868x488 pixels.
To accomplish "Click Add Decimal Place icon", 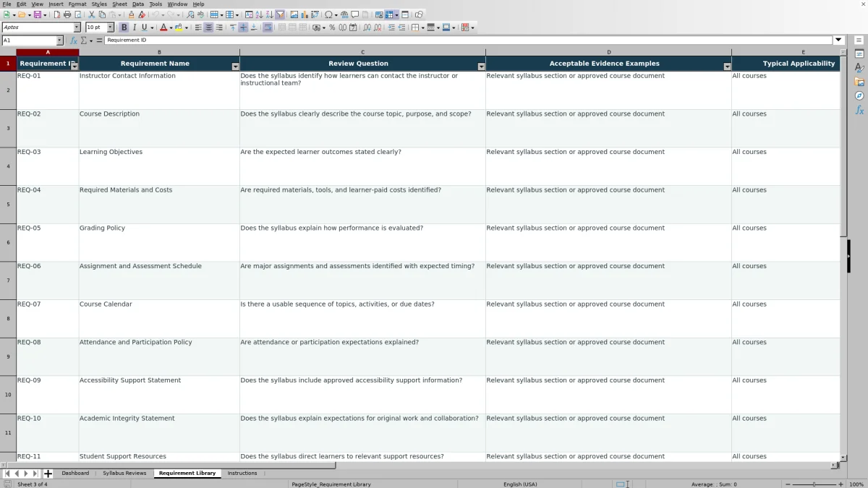I will pos(367,27).
